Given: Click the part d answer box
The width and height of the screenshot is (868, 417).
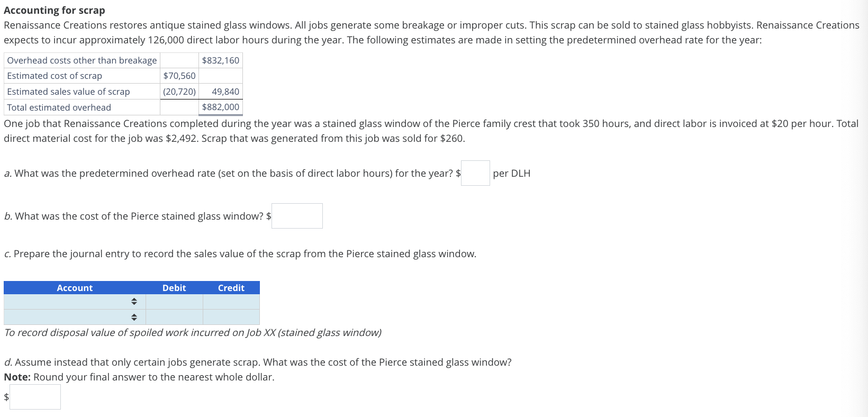Looking at the screenshot, I should pyautogui.click(x=35, y=396).
